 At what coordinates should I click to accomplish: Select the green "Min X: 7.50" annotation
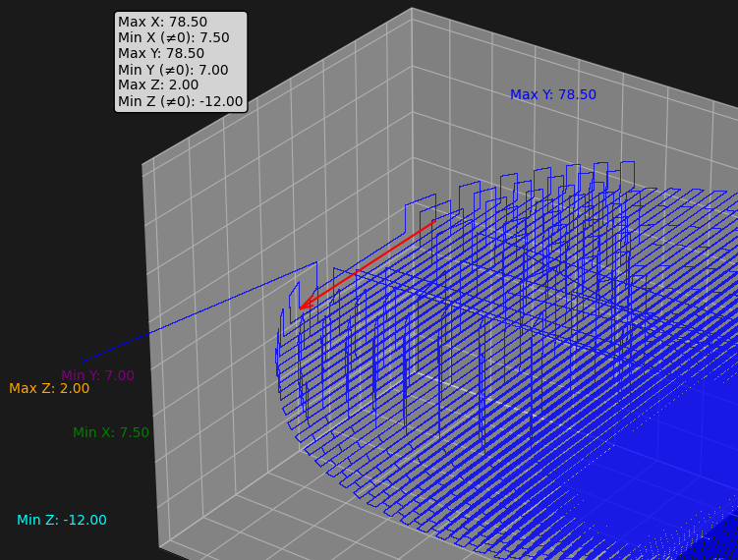(111, 433)
